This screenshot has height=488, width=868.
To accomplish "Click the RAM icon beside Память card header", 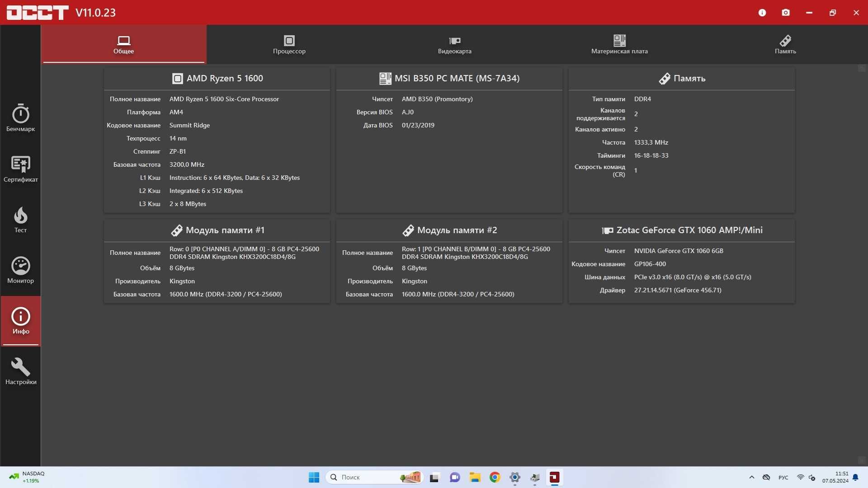I will point(665,79).
